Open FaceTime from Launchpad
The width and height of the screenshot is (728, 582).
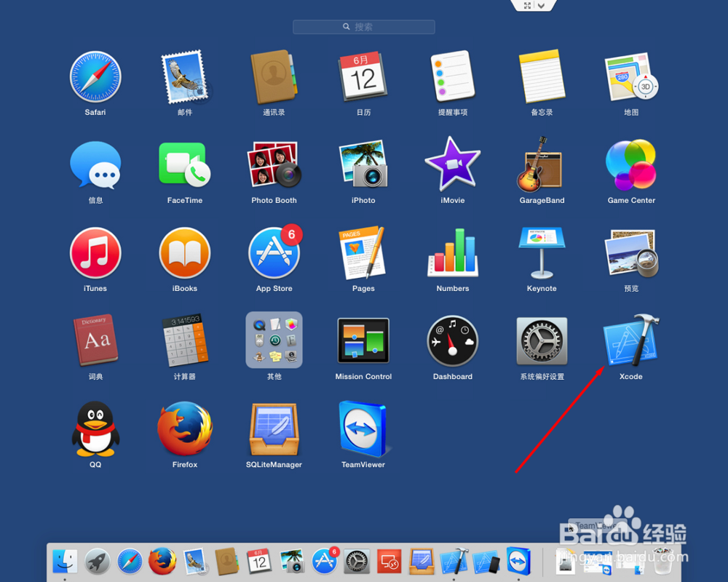point(185,165)
